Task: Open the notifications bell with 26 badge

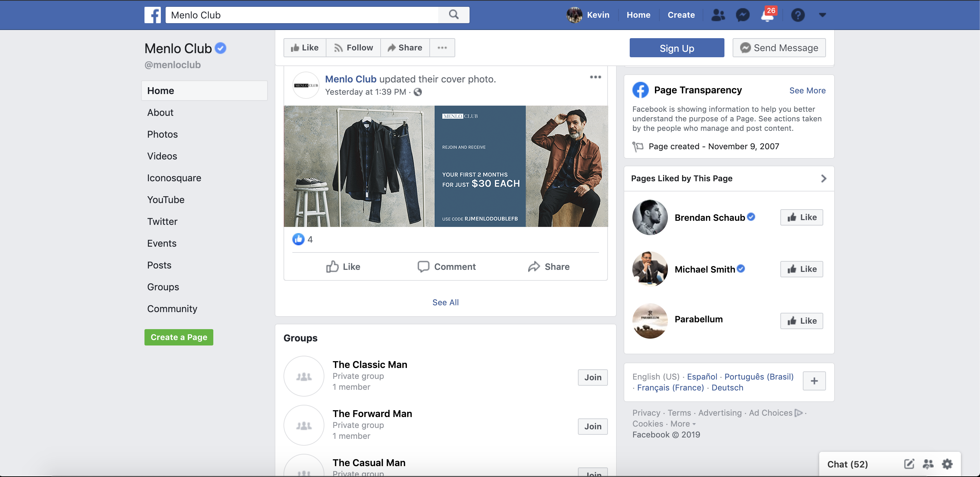Action: tap(768, 15)
